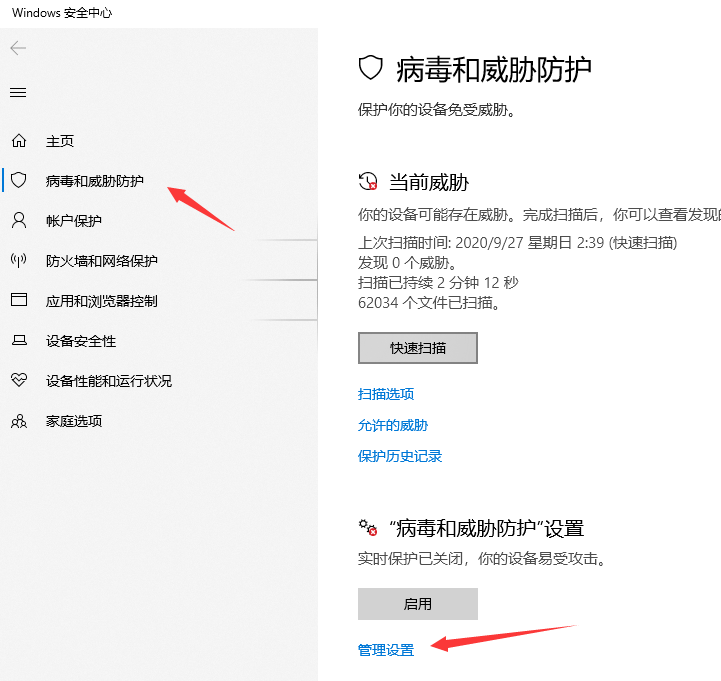
Task: Click the 当前威胁 section heading icon
Action: coord(368,182)
